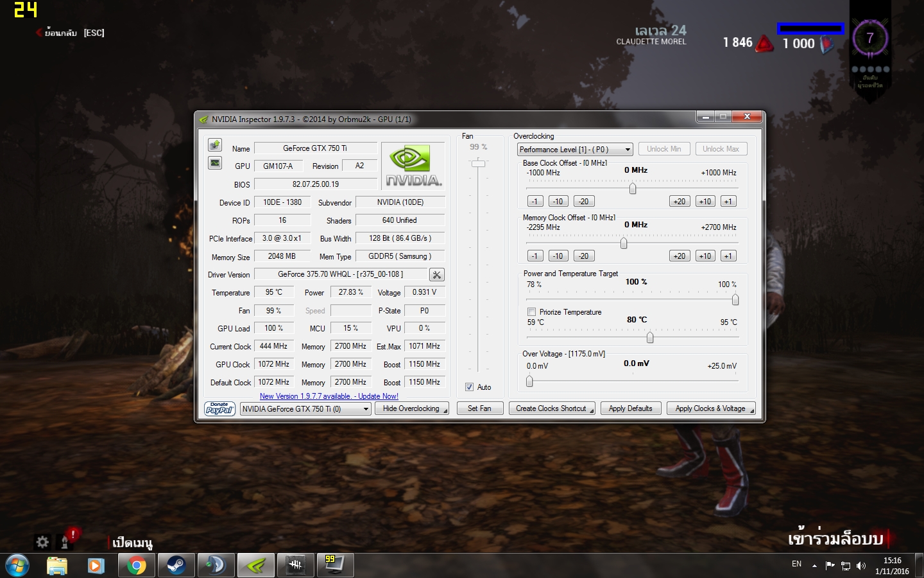This screenshot has height=578, width=924.
Task: Click the Apply Defaults button
Action: click(631, 408)
